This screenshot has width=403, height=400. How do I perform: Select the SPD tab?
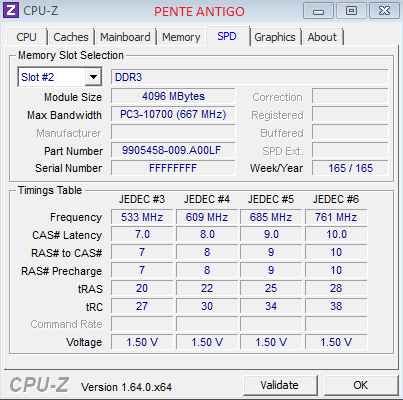pos(227,36)
